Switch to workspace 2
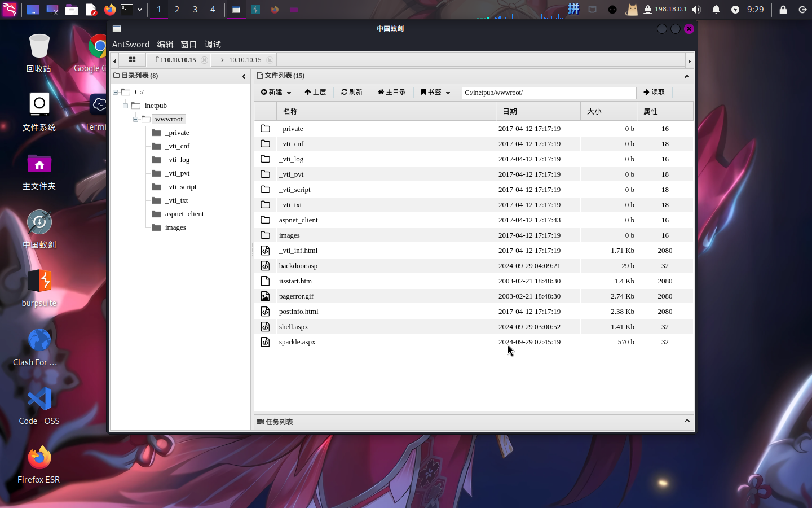The height and width of the screenshot is (508, 812). tap(177, 10)
